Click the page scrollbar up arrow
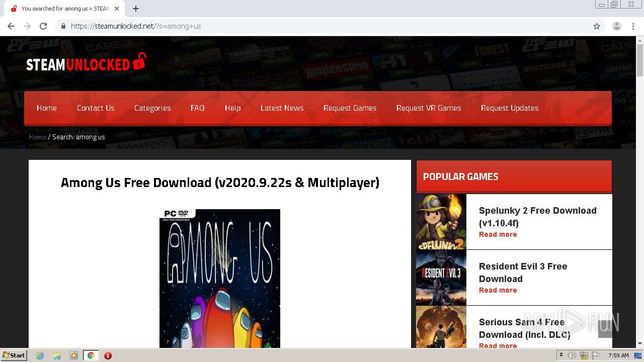 (640, 40)
